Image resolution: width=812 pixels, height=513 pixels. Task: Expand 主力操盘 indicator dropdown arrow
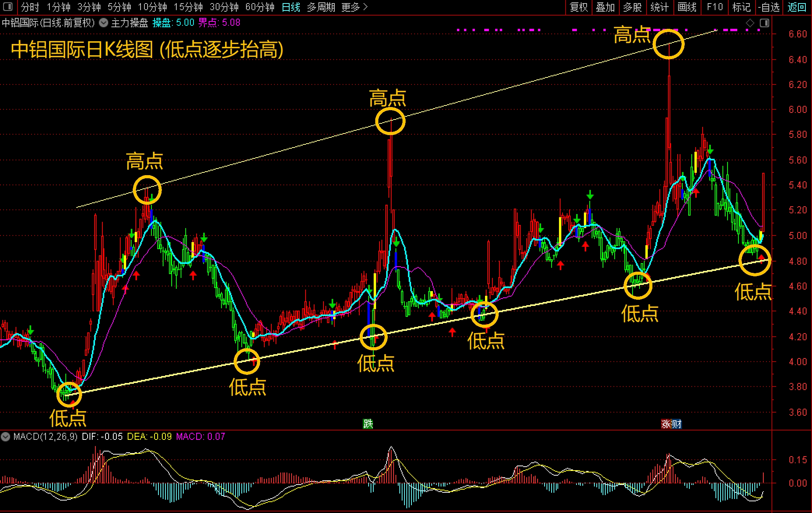104,23
